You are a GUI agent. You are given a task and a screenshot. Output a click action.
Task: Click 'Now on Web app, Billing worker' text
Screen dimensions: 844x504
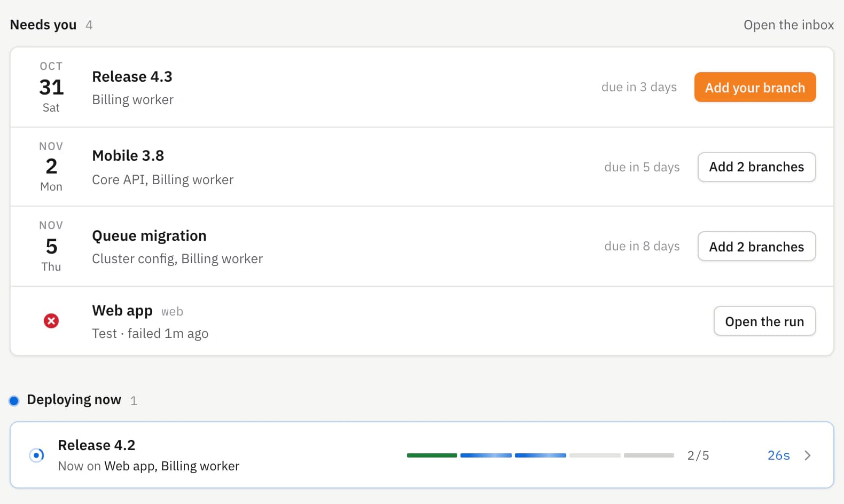pyautogui.click(x=149, y=466)
